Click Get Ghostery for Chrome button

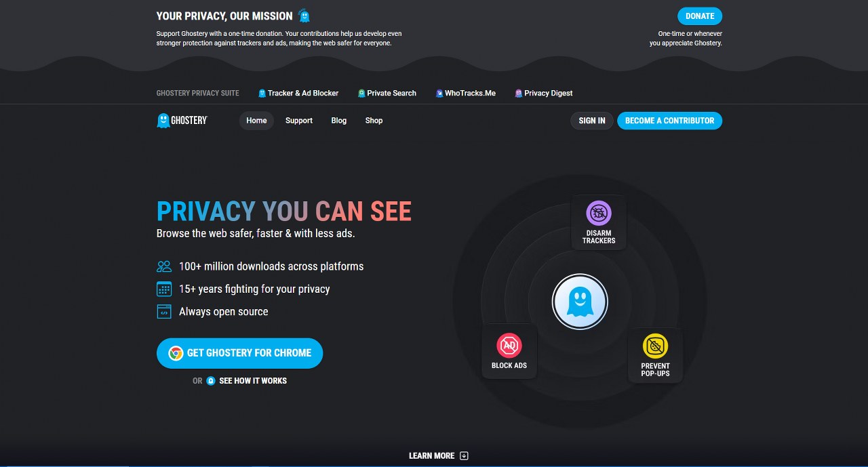coord(239,353)
